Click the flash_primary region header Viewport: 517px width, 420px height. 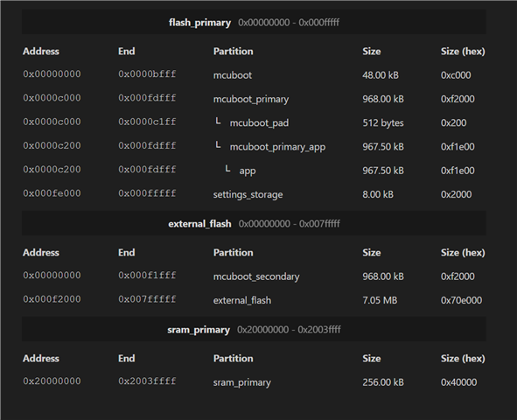(254, 22)
